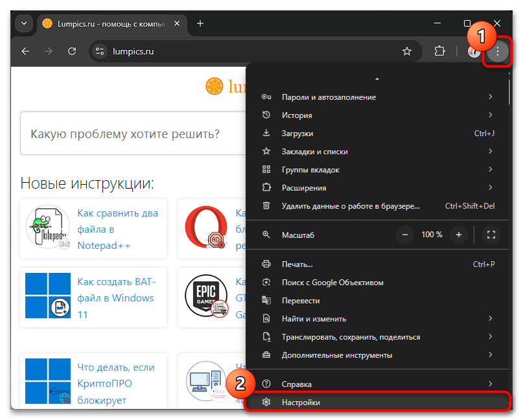Screen dimensions: 523x420
Task: Click the cast and save icon
Action: pyautogui.click(x=266, y=336)
